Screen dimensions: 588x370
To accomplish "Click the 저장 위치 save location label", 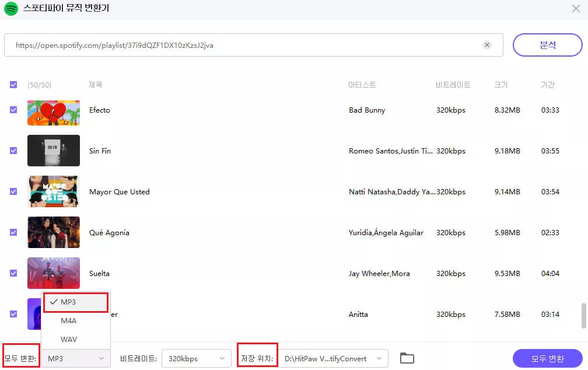I will tap(257, 358).
